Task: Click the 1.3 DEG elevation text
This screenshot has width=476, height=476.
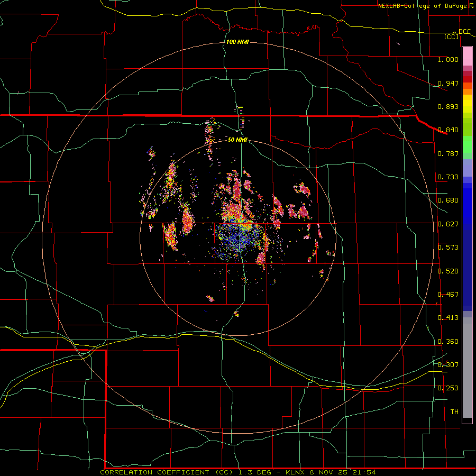Action: 254,472
